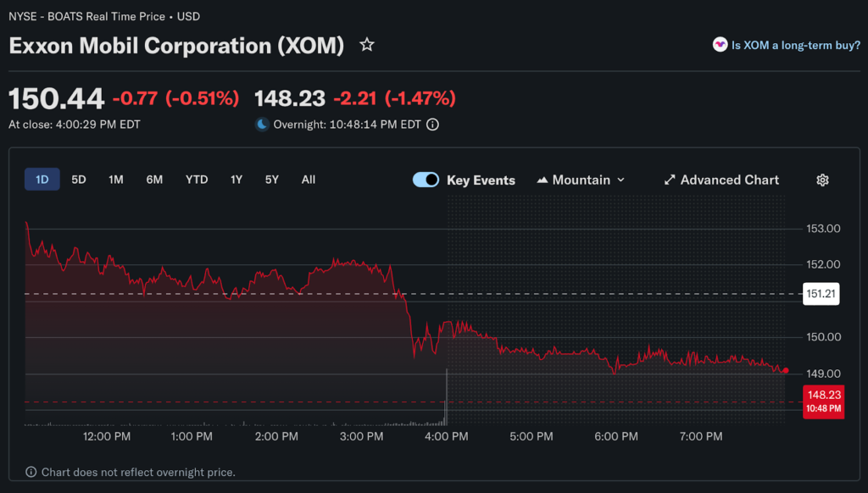Click the expand arrows icon for Advanced Chart
This screenshot has width=868, height=493.
tap(670, 180)
